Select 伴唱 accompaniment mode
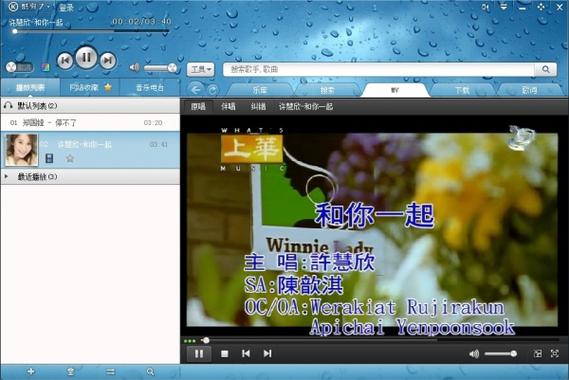The height and width of the screenshot is (380, 569). (228, 106)
